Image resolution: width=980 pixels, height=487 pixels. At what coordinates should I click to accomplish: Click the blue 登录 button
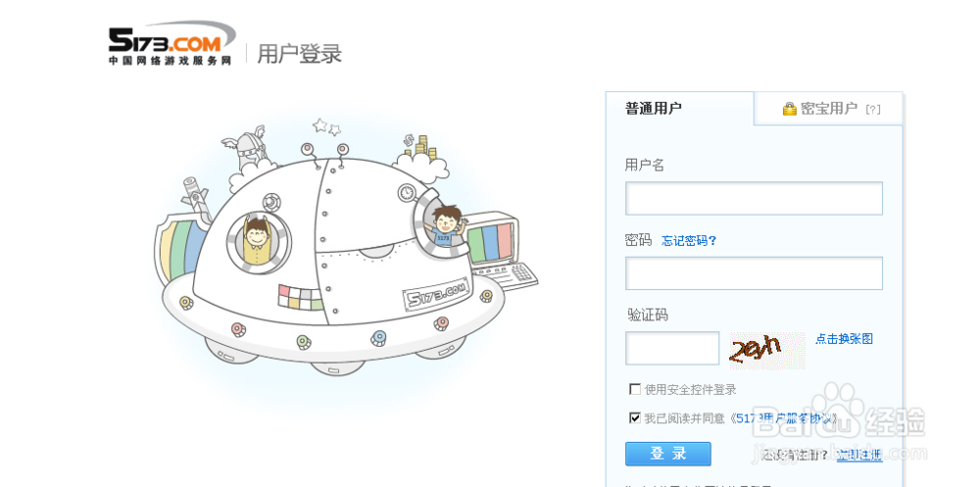(x=667, y=454)
